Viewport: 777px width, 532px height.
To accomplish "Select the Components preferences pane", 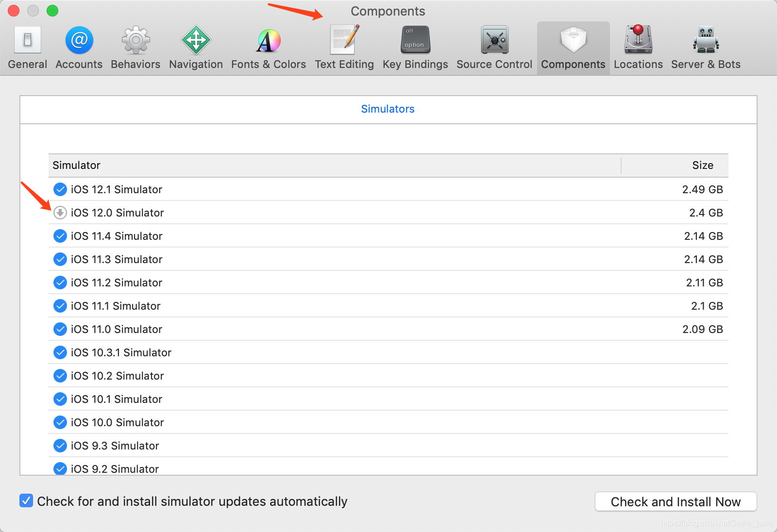I will (573, 48).
